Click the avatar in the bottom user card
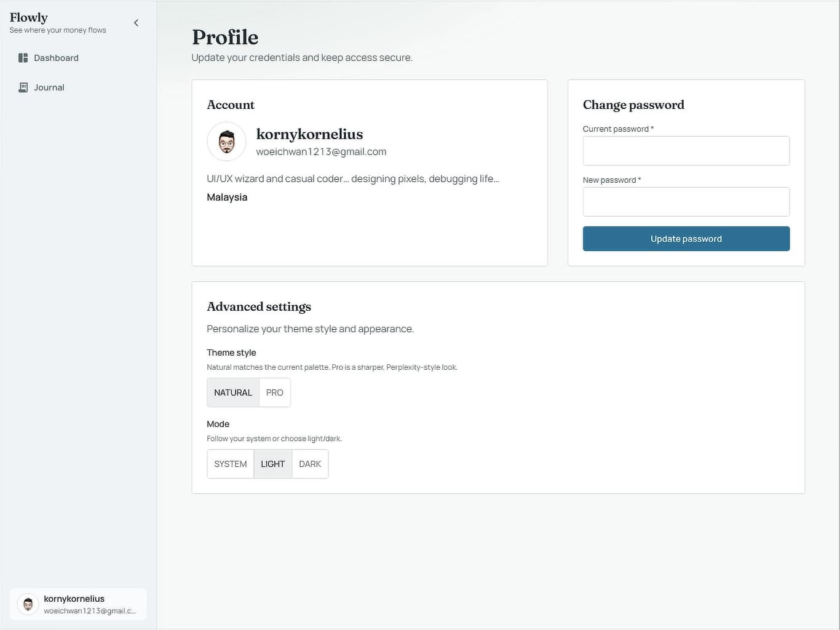The width and height of the screenshot is (840, 630). pos(27,604)
